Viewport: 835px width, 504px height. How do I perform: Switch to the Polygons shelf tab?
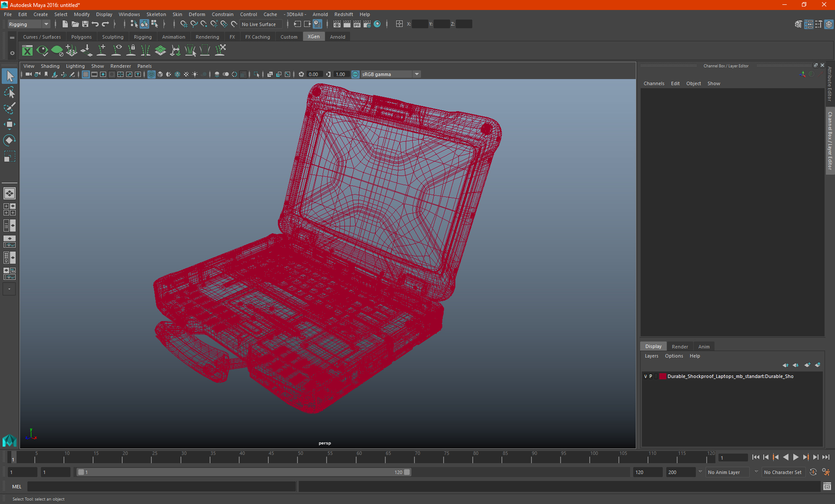(81, 37)
